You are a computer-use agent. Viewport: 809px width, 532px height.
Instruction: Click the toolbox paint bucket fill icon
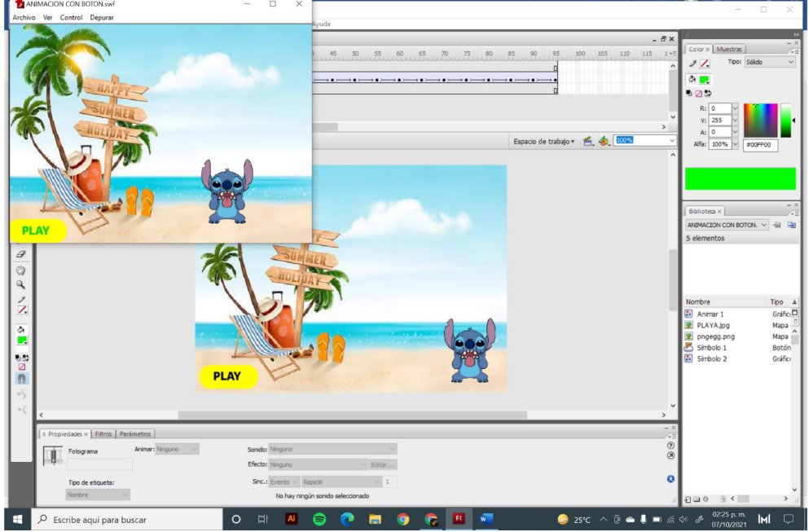21,329
